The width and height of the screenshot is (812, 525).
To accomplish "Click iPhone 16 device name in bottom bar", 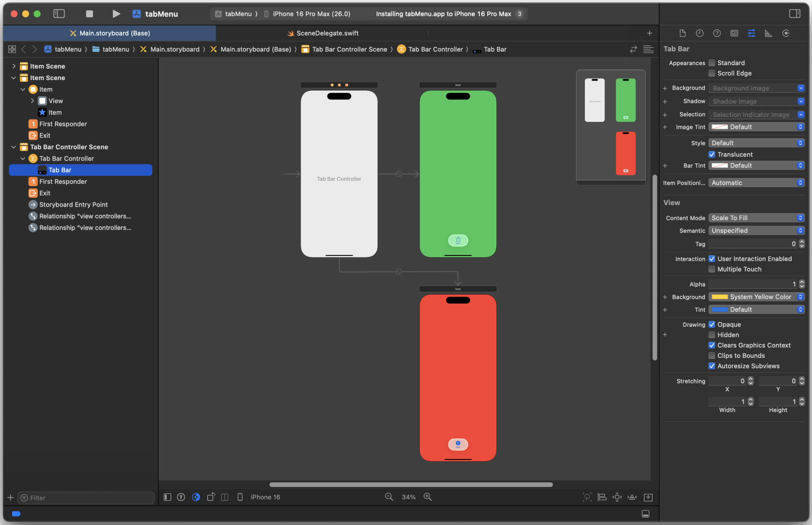I will click(265, 497).
